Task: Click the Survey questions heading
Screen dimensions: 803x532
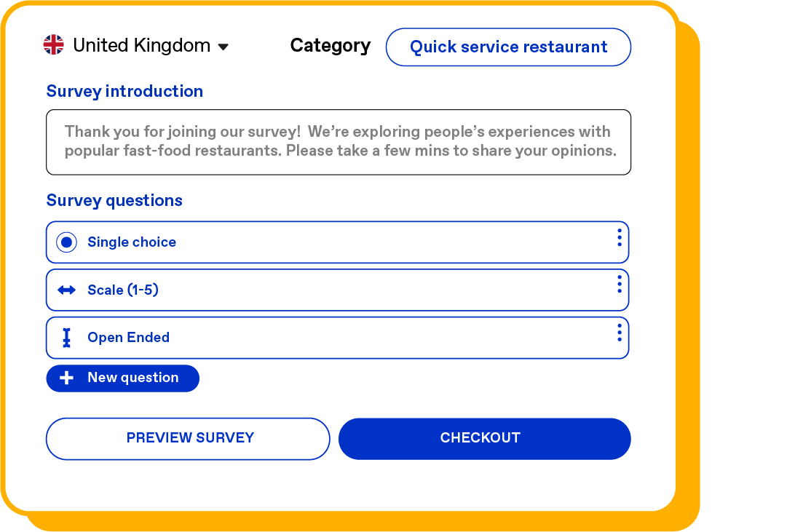Action: pyautogui.click(x=114, y=200)
